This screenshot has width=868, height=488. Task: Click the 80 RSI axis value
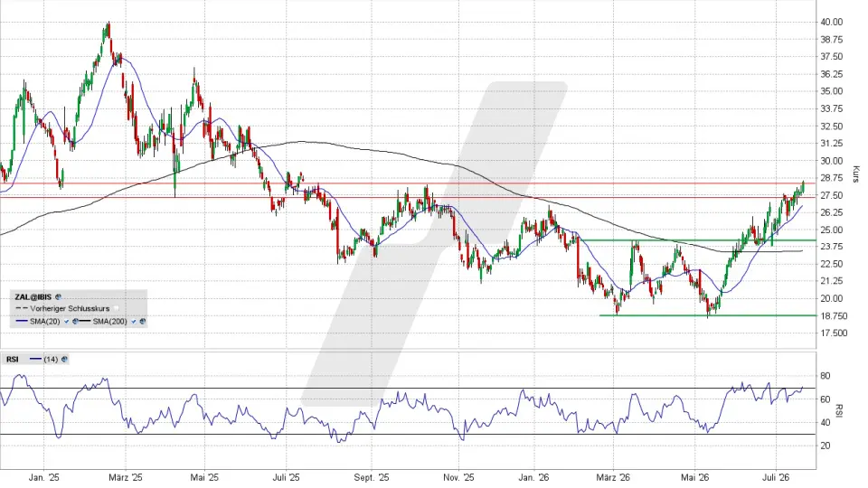[x=826, y=376]
